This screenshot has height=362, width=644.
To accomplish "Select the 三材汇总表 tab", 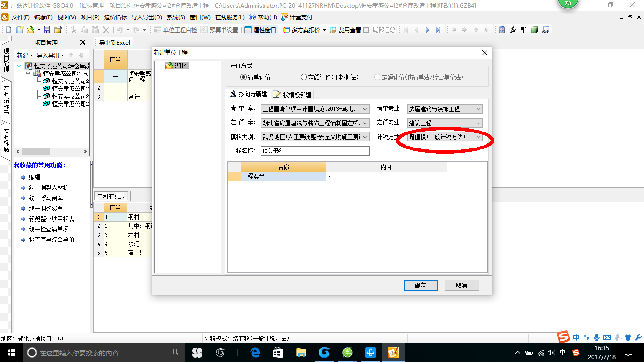I will tap(112, 197).
